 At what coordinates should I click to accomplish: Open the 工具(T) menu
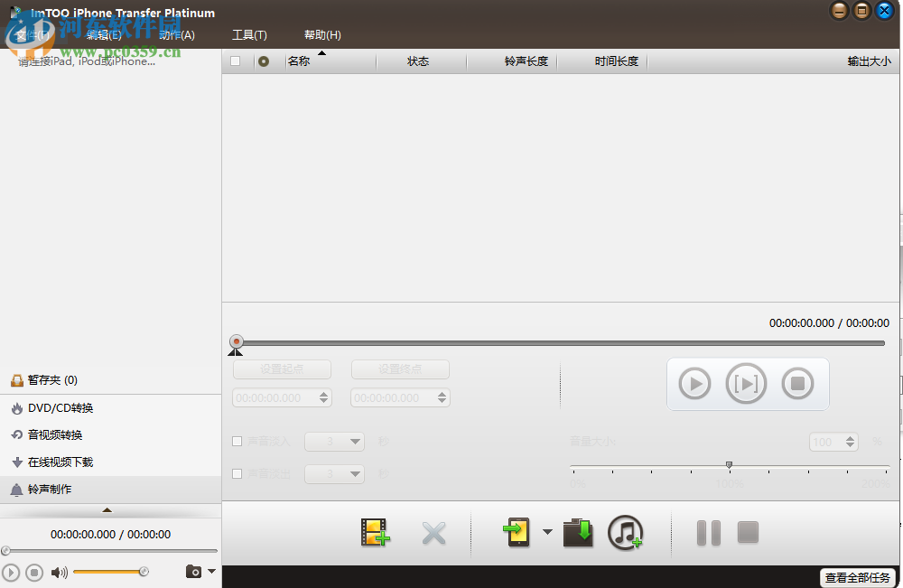coord(249,34)
